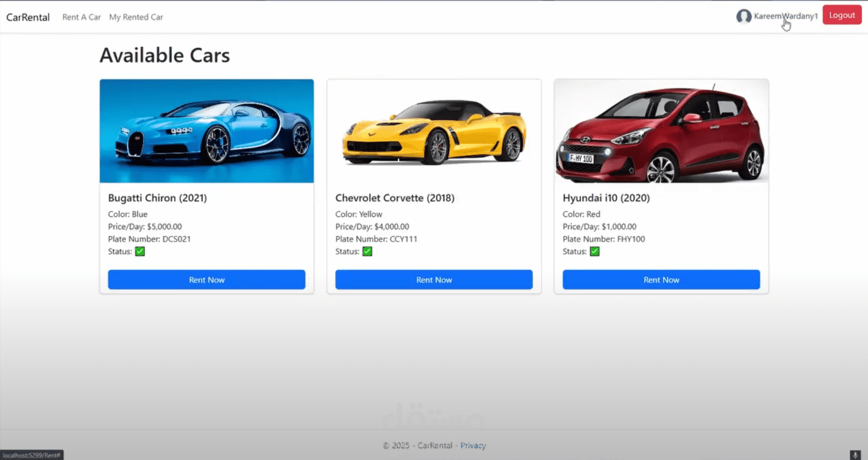Click the Color: Blue text
Viewport: 868px width, 460px height.
click(x=128, y=214)
